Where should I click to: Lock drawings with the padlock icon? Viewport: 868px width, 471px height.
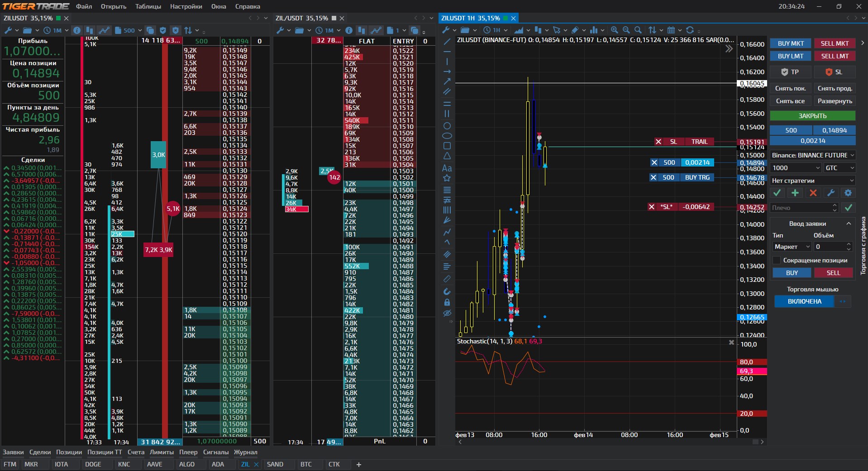point(447,302)
